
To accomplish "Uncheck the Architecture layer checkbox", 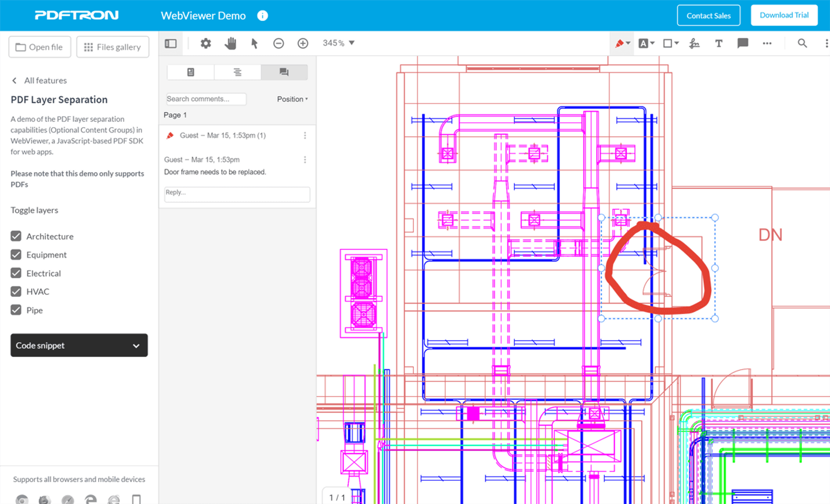I will (x=16, y=236).
